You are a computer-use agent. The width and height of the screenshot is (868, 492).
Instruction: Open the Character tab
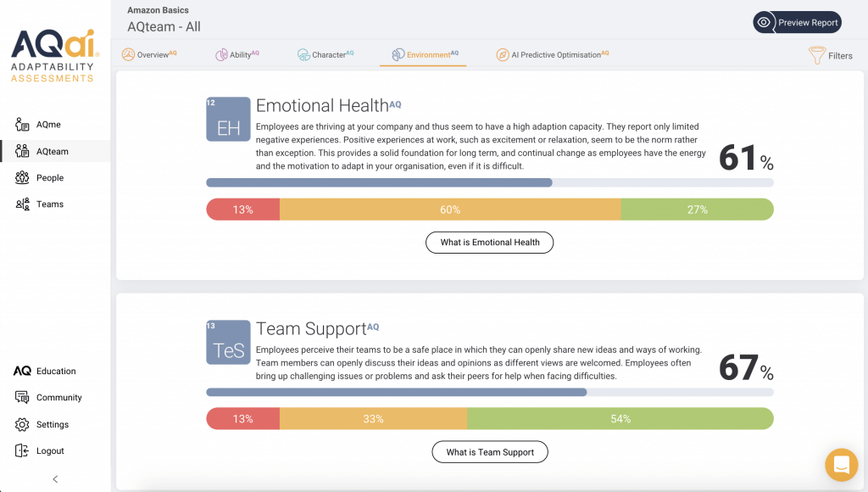(x=325, y=54)
